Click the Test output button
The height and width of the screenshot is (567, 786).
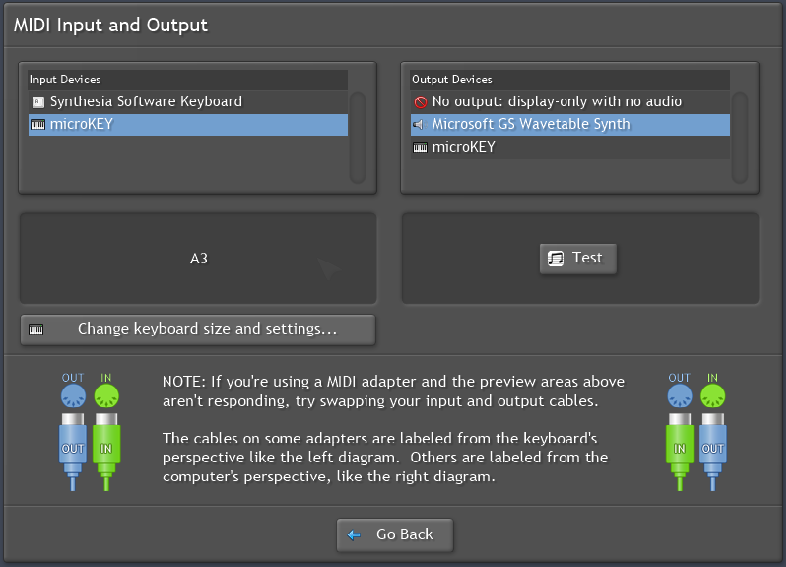[x=578, y=258]
